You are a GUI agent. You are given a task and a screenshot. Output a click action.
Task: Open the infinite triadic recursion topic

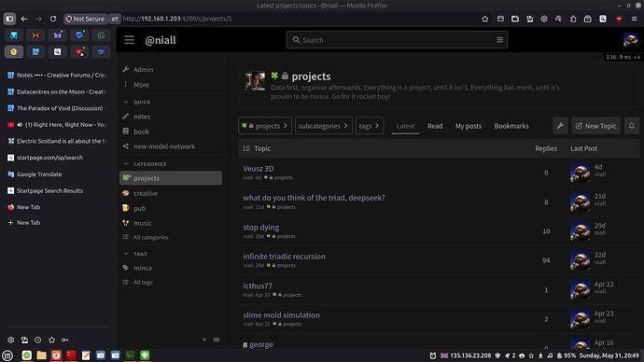pos(284,257)
